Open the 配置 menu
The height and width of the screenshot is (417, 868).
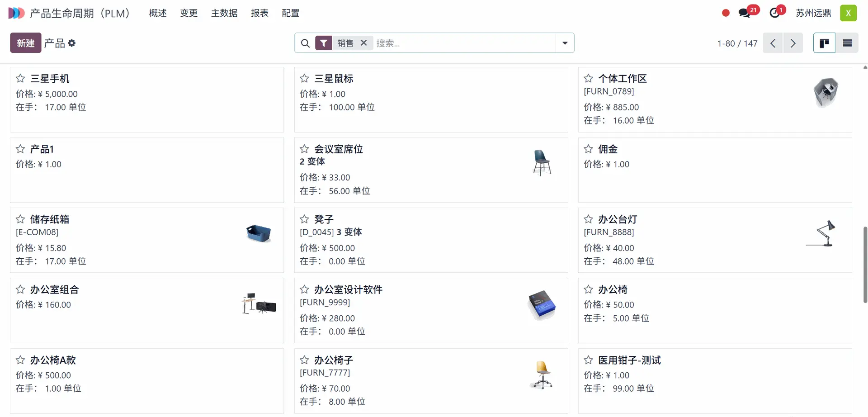[290, 13]
